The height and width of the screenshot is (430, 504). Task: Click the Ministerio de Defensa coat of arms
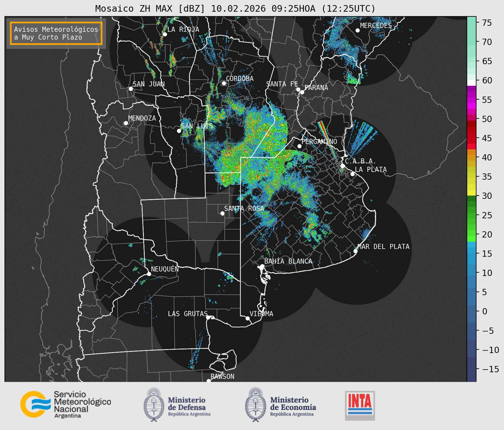(x=154, y=405)
